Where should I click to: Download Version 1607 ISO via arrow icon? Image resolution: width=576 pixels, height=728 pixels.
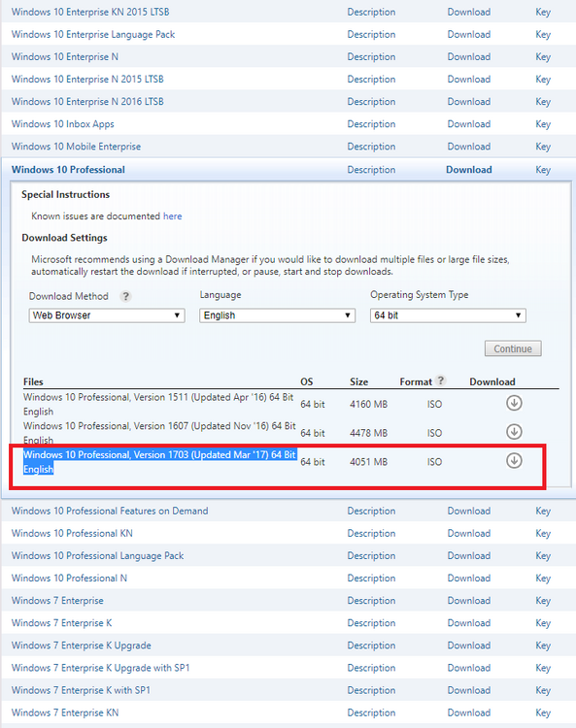click(x=514, y=432)
